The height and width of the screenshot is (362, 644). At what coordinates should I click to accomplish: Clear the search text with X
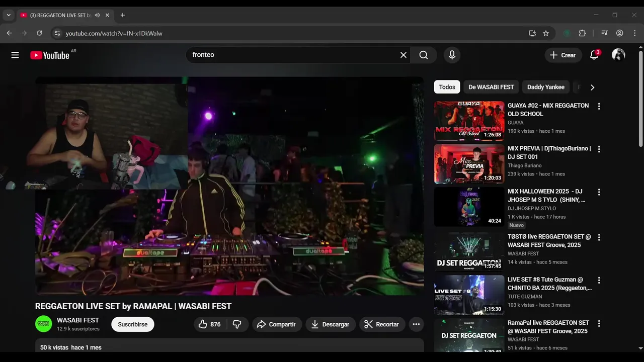pyautogui.click(x=403, y=55)
